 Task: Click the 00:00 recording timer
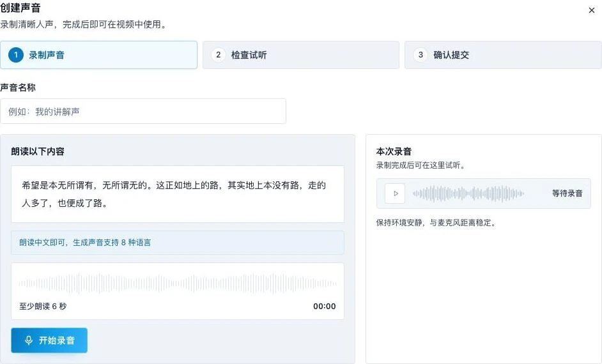click(325, 306)
